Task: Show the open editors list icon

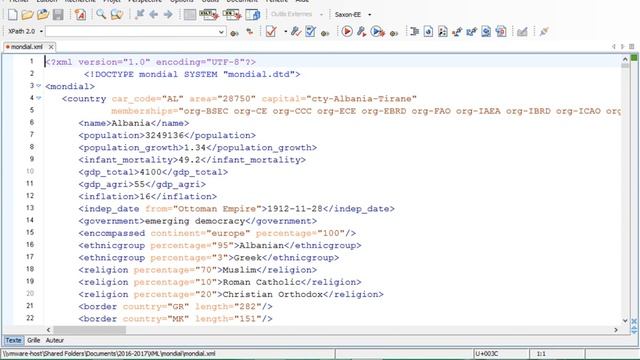Action: [631, 47]
